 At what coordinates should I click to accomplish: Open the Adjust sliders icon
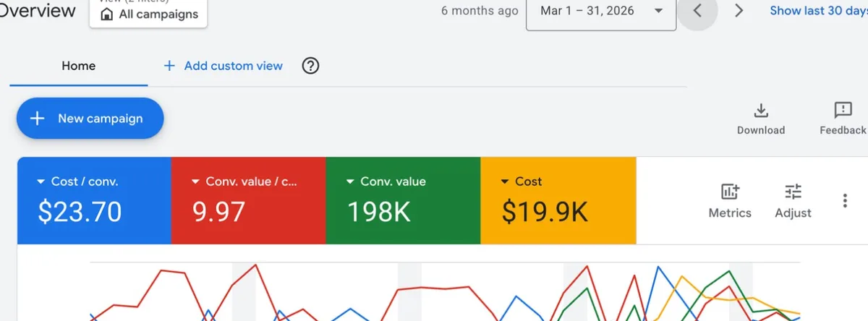pos(793,192)
